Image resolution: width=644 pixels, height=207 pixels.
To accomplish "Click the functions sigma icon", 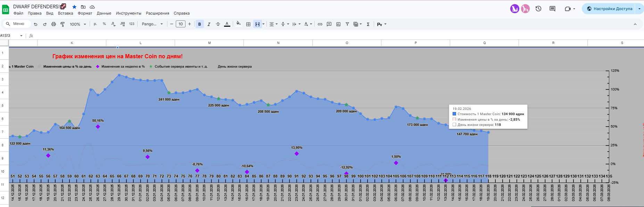I will (368, 24).
